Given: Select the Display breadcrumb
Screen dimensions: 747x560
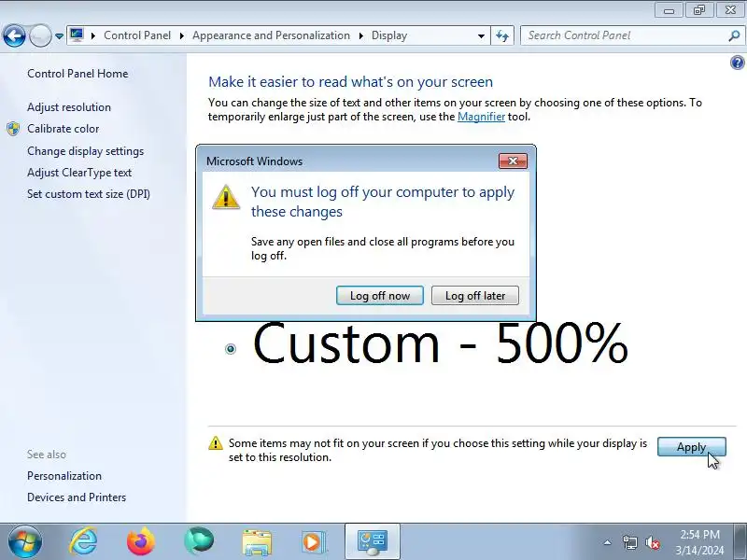Looking at the screenshot, I should 389,35.
